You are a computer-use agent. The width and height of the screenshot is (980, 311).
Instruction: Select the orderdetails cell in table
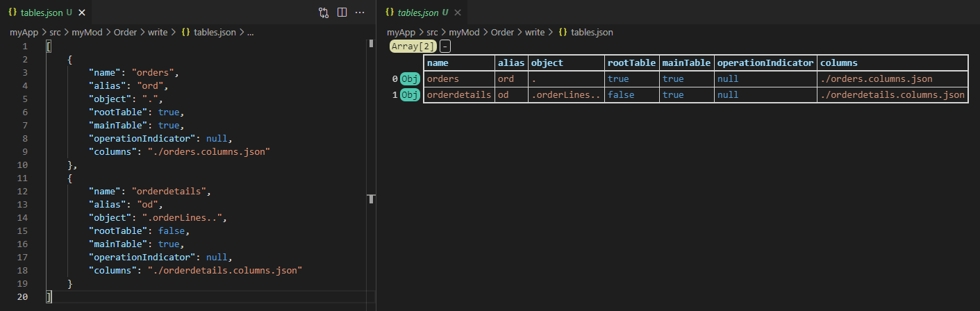tap(459, 95)
